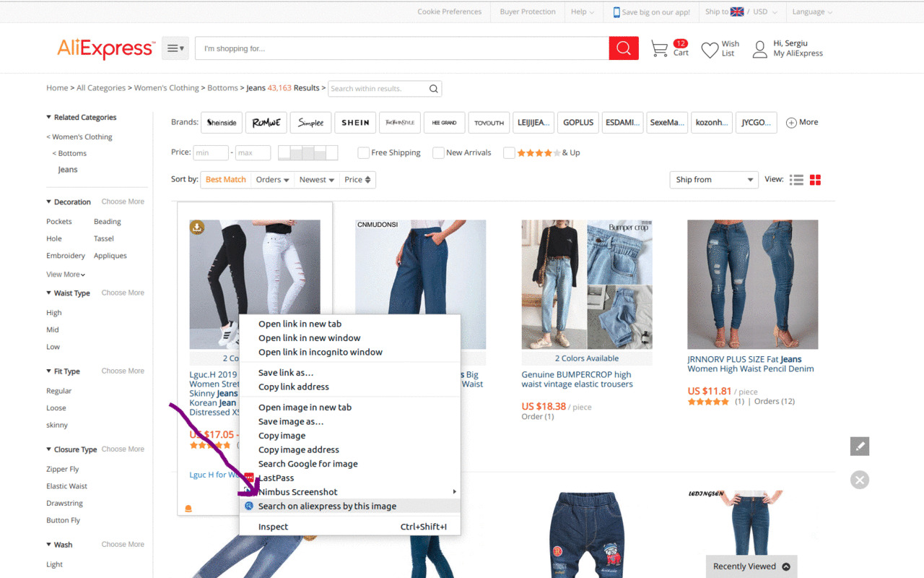Tick the Free Shipping checkbox

coord(363,152)
